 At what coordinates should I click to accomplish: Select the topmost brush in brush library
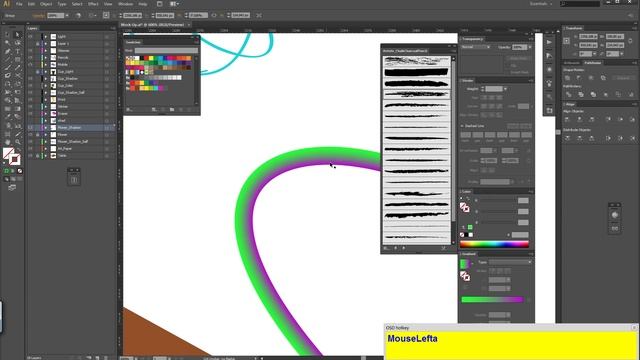[x=416, y=61]
